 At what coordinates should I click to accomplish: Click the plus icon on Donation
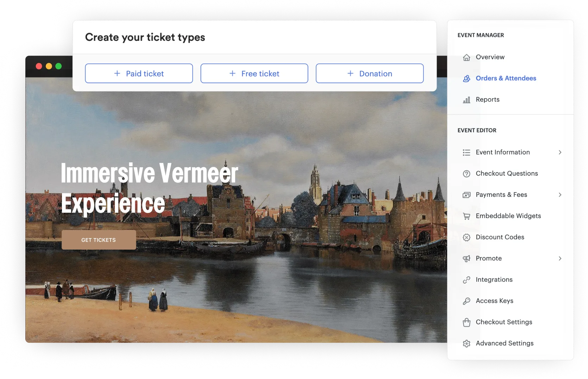(350, 73)
